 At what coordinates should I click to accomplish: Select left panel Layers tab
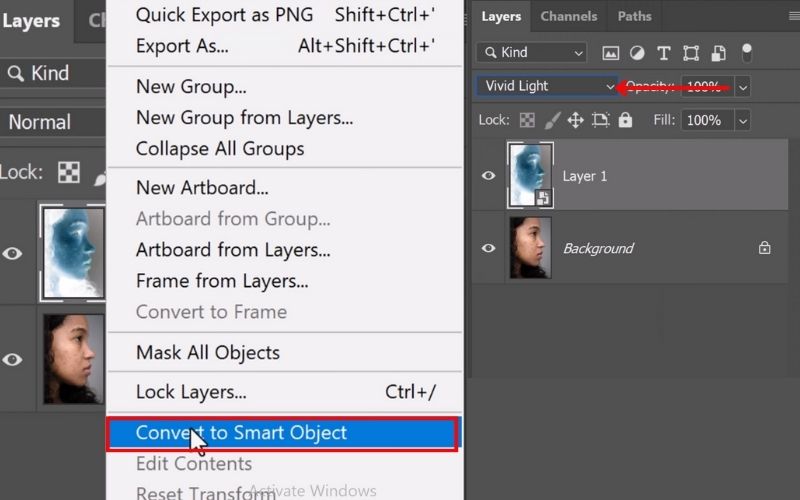[x=31, y=21]
